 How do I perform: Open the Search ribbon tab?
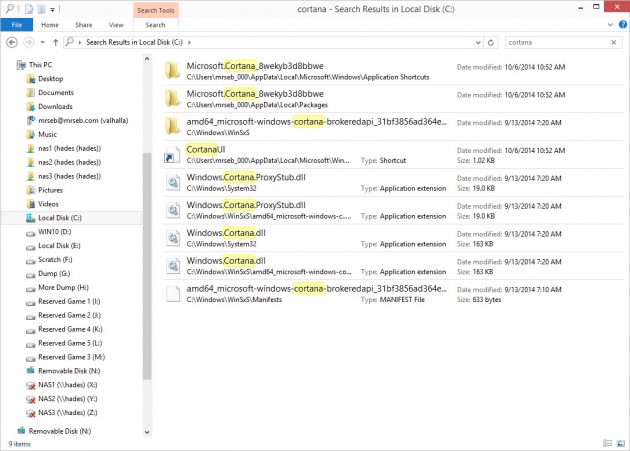pyautogui.click(x=155, y=25)
